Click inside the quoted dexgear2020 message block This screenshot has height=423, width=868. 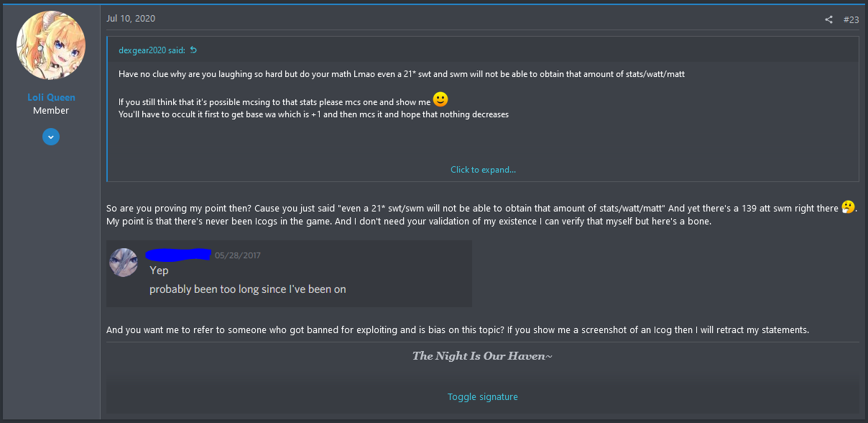(x=483, y=109)
